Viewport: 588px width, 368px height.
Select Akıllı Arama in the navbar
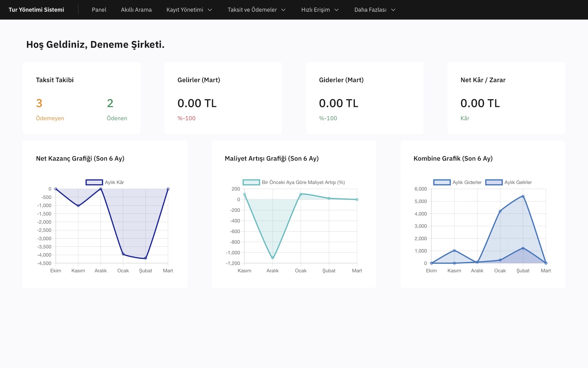tap(136, 10)
